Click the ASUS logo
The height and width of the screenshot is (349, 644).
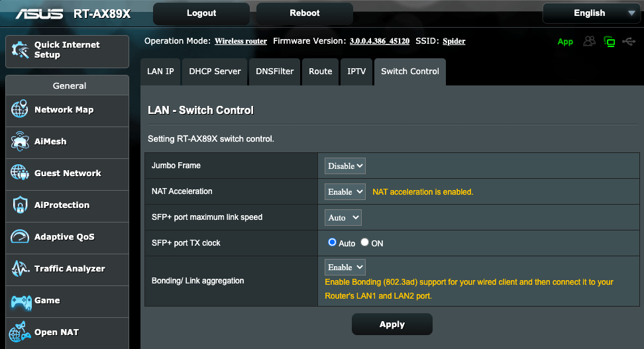[40, 14]
